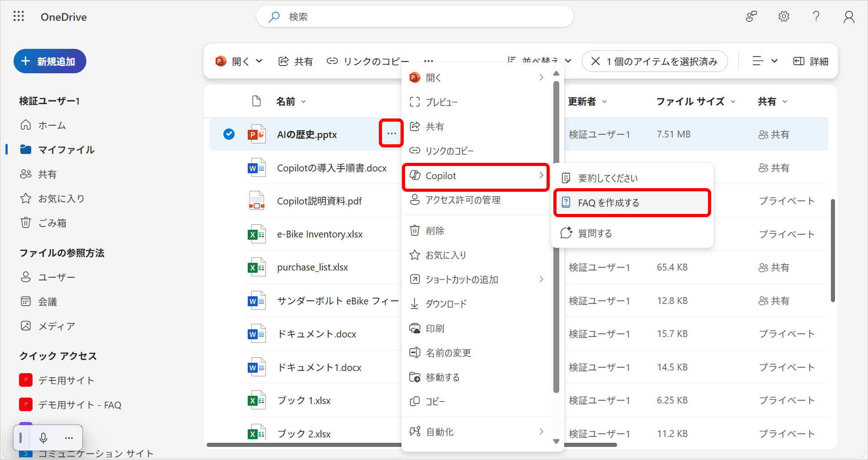Click the context menu vertical scrollbar

point(556,235)
